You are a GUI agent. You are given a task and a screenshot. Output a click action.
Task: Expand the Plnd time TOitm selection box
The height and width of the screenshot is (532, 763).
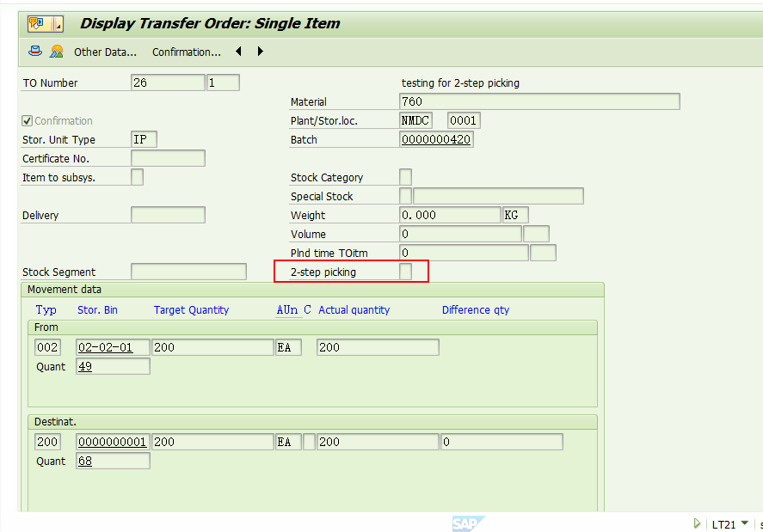(x=542, y=252)
